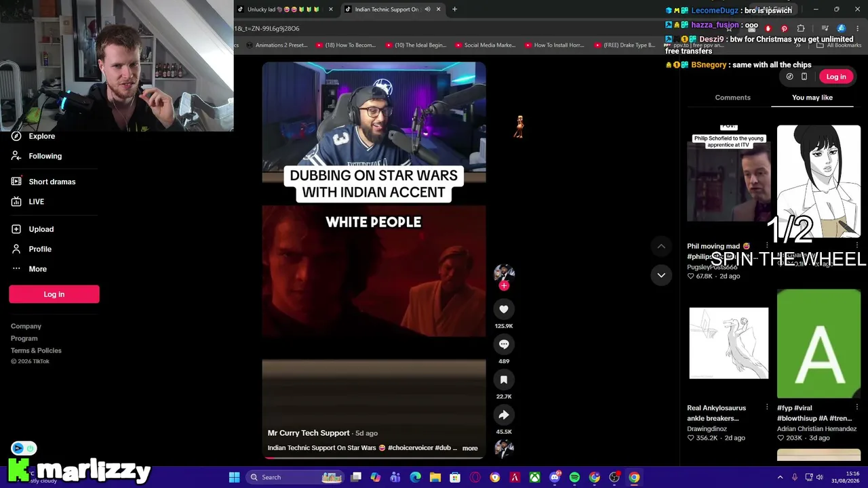Follow creator with the red plus badge

(504, 286)
